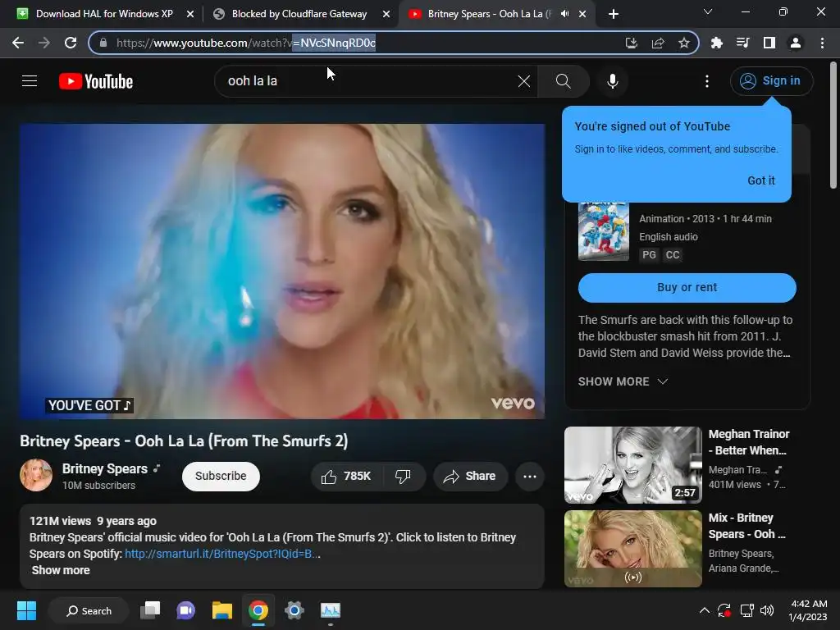Viewport: 840px width, 630px height.
Task: Click the video player to pause
Action: [x=282, y=272]
